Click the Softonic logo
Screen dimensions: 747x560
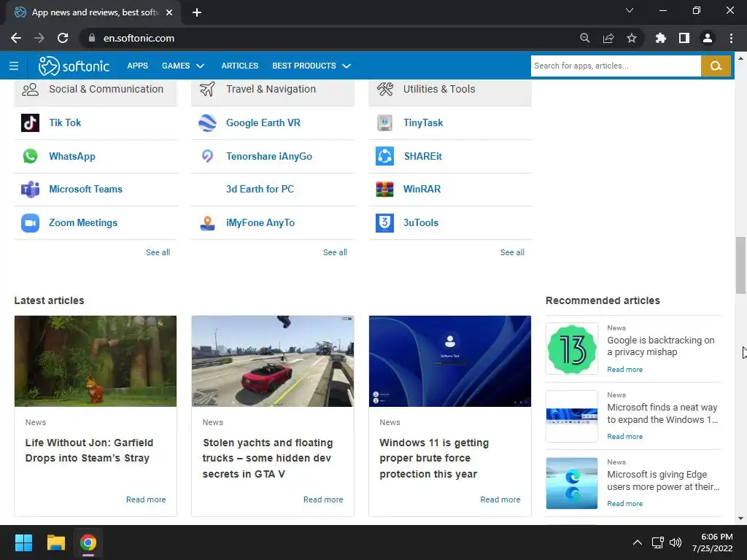tap(74, 66)
